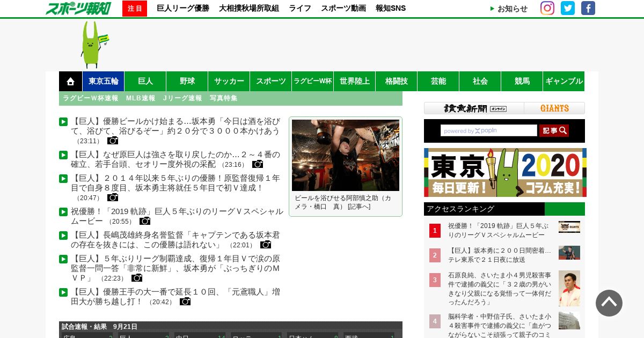The image size is (644, 338).
Task: Open the 巨人 navigation tab
Action: pyautogui.click(x=145, y=82)
